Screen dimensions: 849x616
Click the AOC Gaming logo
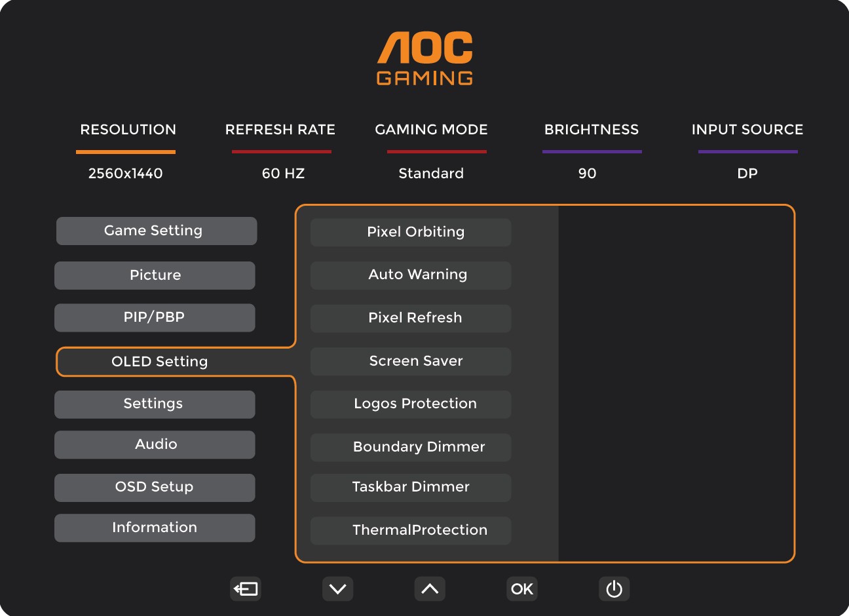tap(424, 59)
